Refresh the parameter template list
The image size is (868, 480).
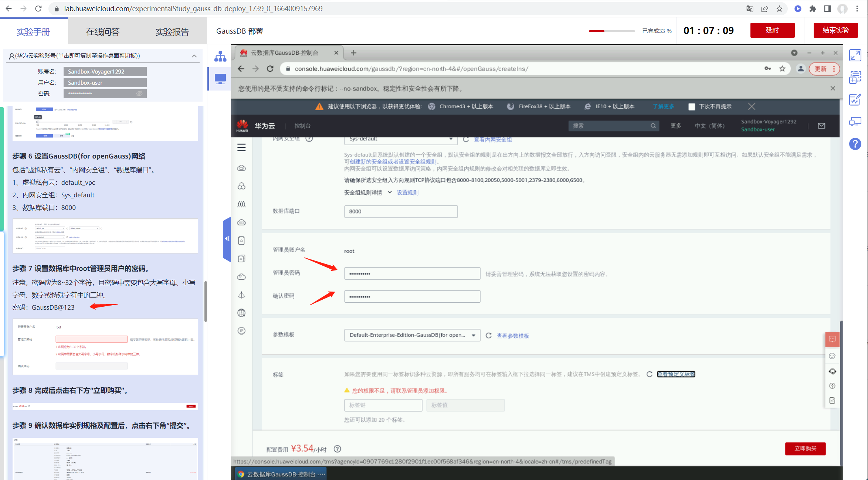(x=488, y=336)
